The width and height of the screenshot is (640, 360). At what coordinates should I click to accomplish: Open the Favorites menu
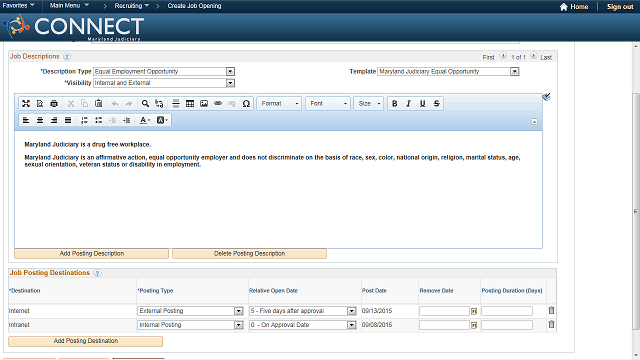coord(18,6)
